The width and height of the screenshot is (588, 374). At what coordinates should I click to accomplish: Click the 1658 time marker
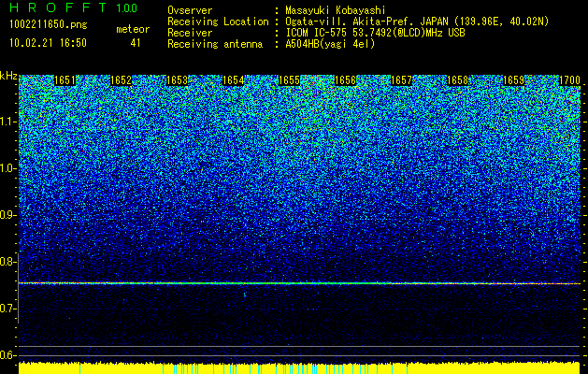click(x=458, y=80)
